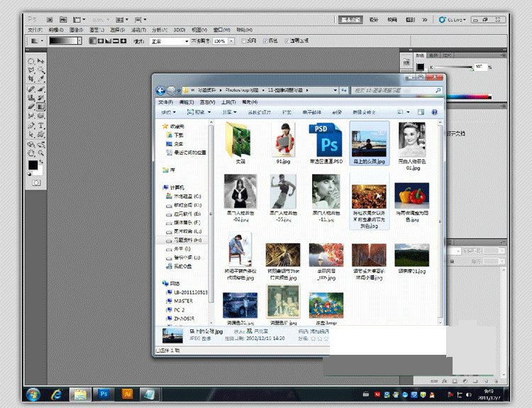Select the Type (T) tool
The height and width of the screenshot is (408, 532).
tap(41, 125)
